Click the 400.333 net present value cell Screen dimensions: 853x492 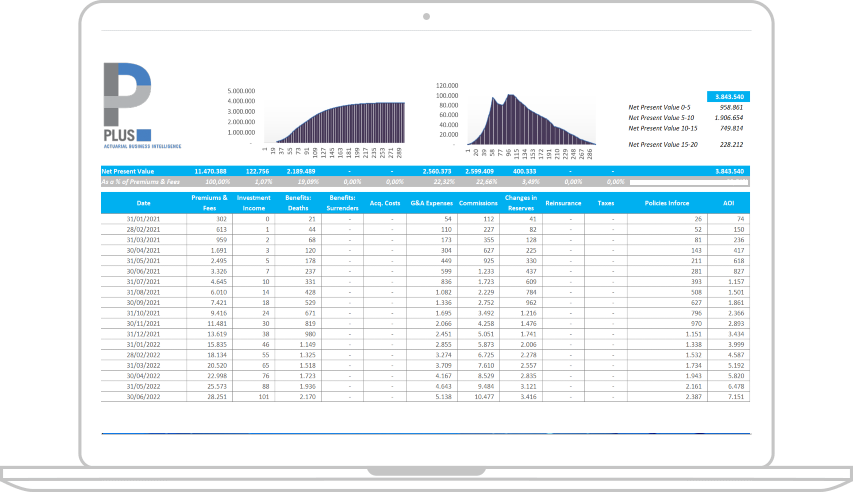pos(524,171)
